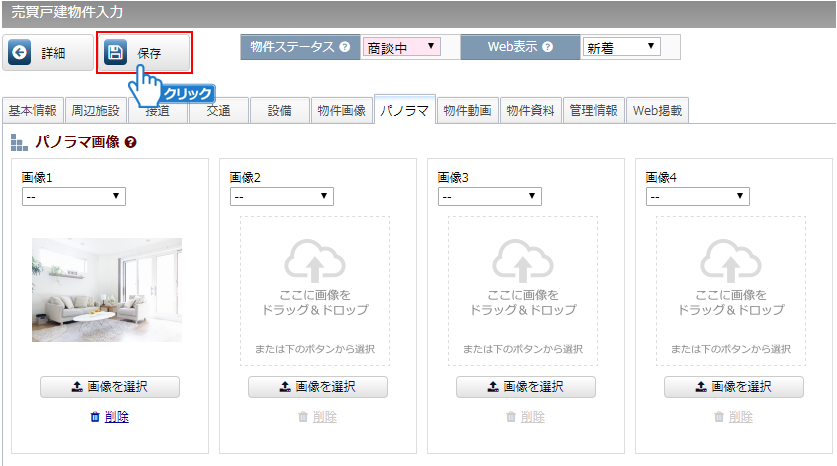Image resolution: width=837 pixels, height=466 pixels.
Task: Expand the 画像2 type dropdown
Action: tap(282, 197)
